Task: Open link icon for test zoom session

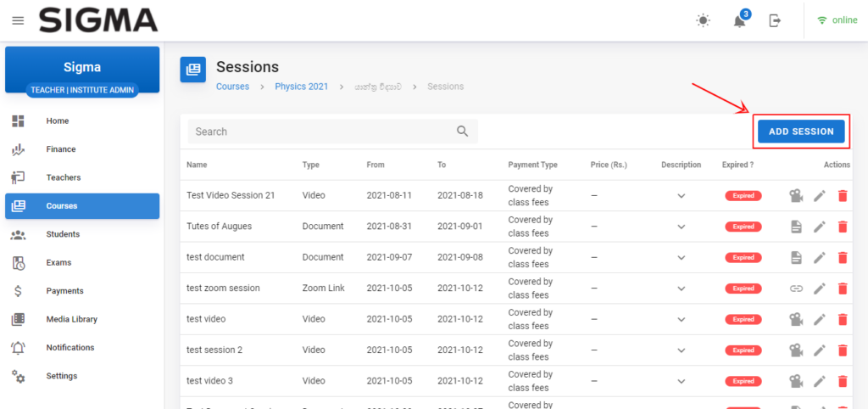Action: [x=796, y=289]
